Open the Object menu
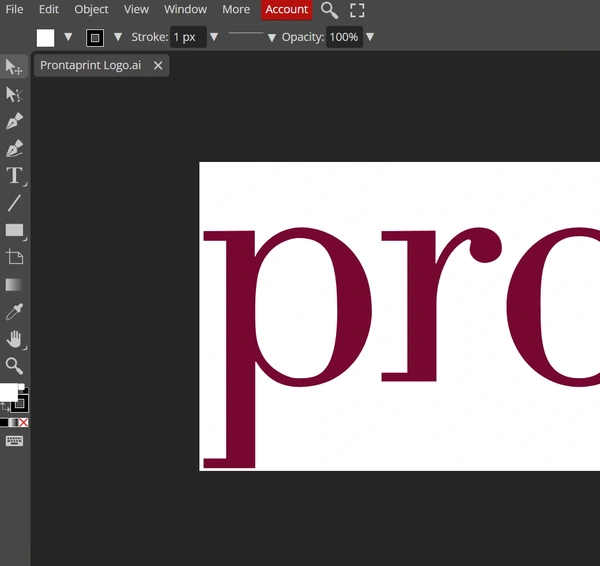Viewport: 600px width, 566px height. 91,9
